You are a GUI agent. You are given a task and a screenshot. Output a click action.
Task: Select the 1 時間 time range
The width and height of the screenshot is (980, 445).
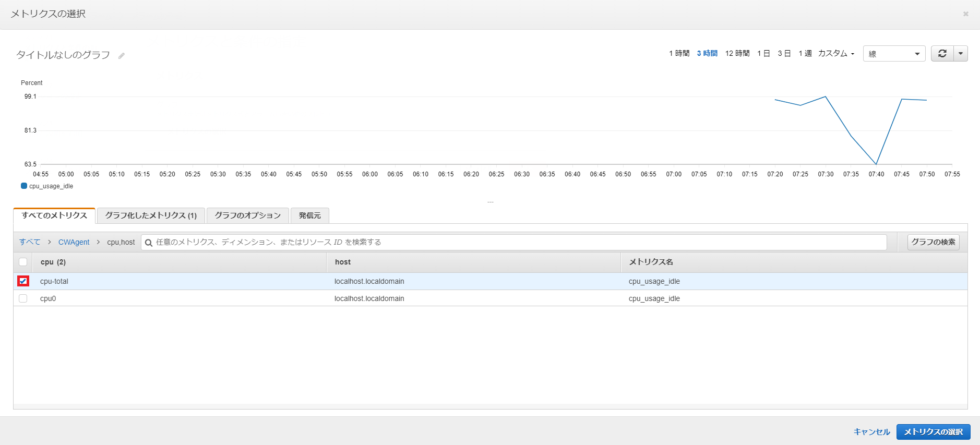[679, 53]
